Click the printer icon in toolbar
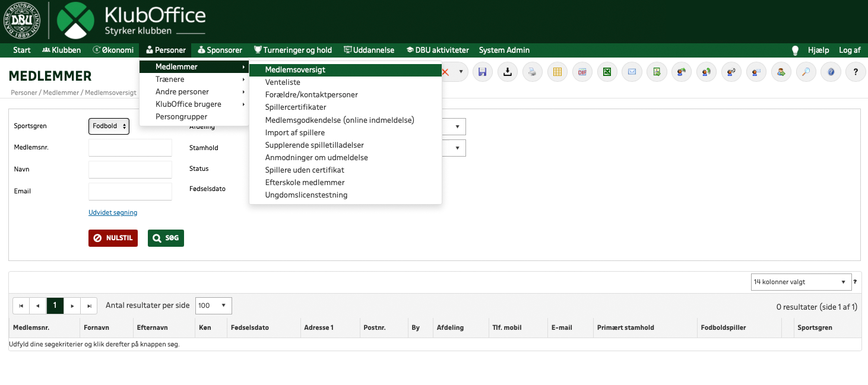 [x=533, y=72]
